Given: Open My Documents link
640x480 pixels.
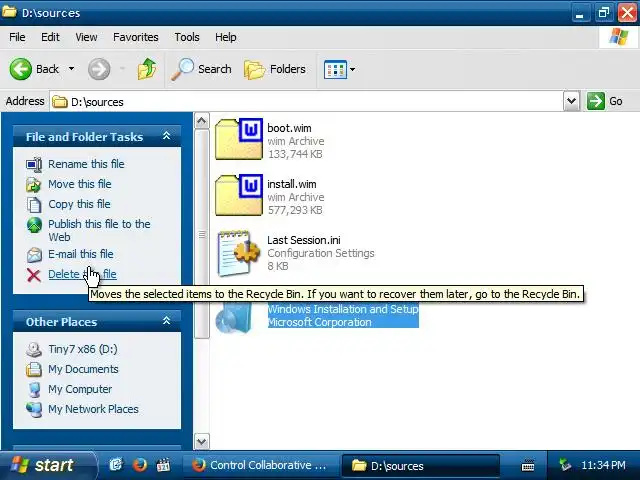Looking at the screenshot, I should click(x=83, y=369).
